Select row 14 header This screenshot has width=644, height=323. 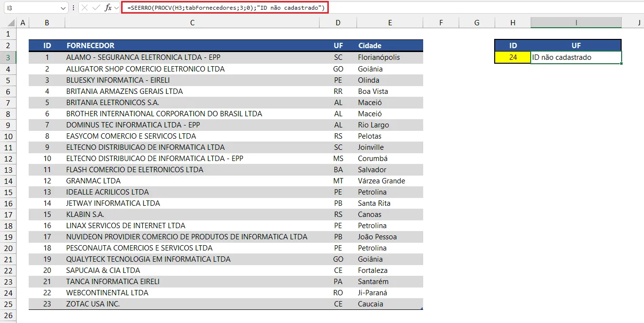coord(8,180)
